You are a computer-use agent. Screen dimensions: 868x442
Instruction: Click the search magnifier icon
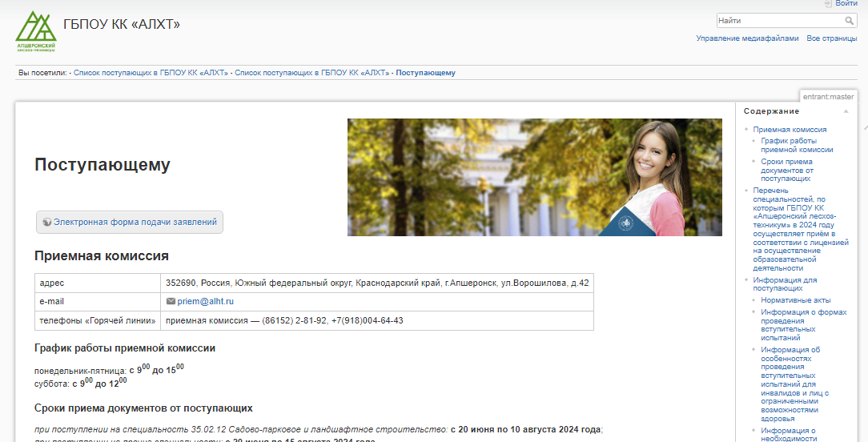point(849,21)
